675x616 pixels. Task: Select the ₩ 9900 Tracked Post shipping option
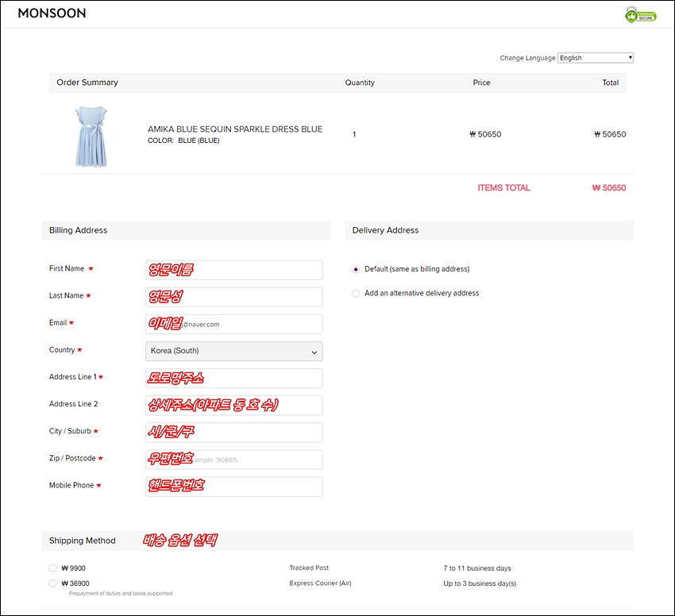click(52, 568)
